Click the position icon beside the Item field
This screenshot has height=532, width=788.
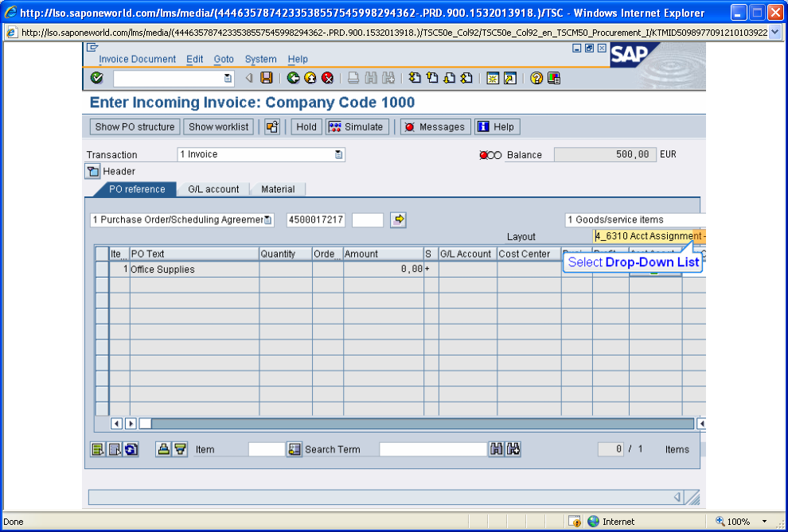pos(294,449)
